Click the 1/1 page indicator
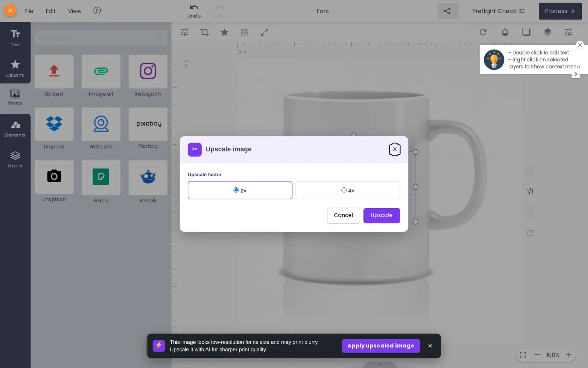 pos(530,191)
